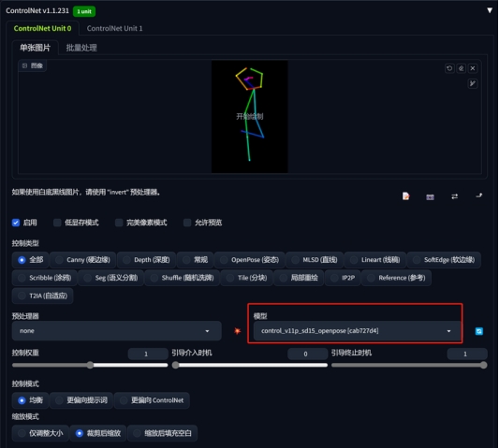This screenshot has width=499, height=448.
Task: Click the new canvas document icon
Action: [405, 196]
